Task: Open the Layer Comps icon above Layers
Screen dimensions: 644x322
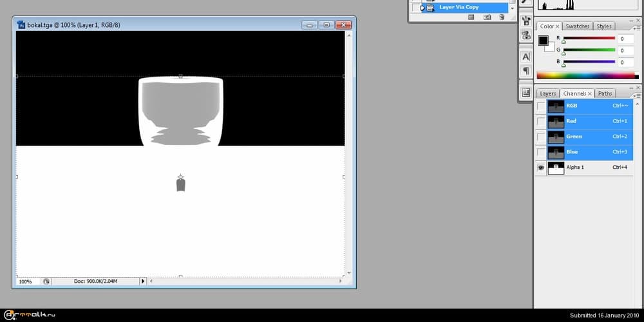Action: click(526, 93)
